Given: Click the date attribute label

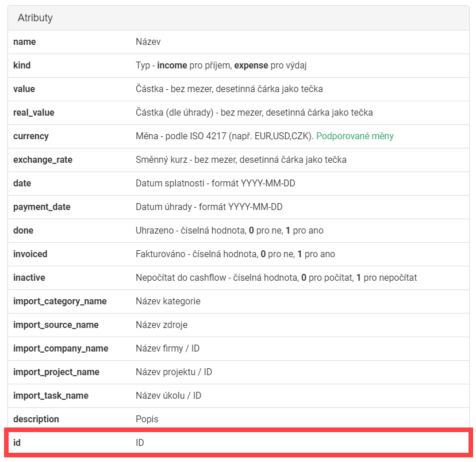Looking at the screenshot, I should [22, 184].
